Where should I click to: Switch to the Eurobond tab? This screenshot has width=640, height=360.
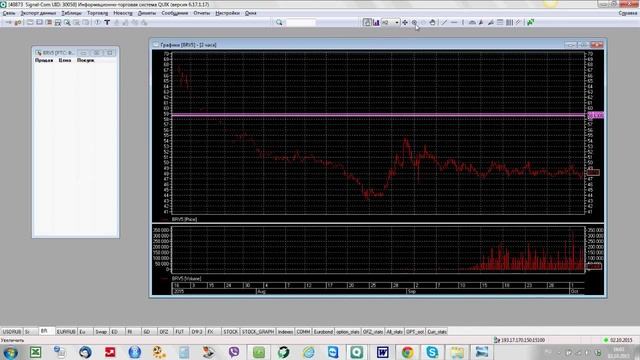[x=323, y=332]
